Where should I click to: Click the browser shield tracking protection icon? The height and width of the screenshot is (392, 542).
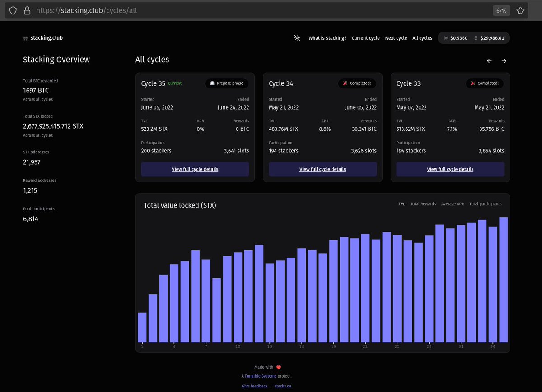tap(13, 10)
